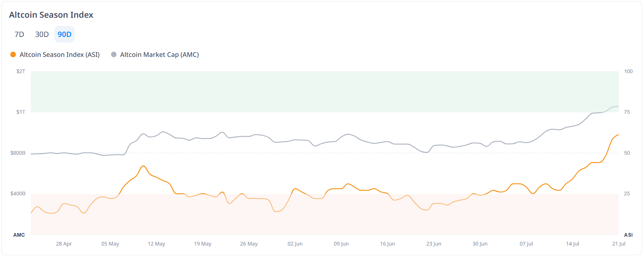644x257 pixels.
Task: Click the orange ASI legend dot
Action: pos(13,55)
